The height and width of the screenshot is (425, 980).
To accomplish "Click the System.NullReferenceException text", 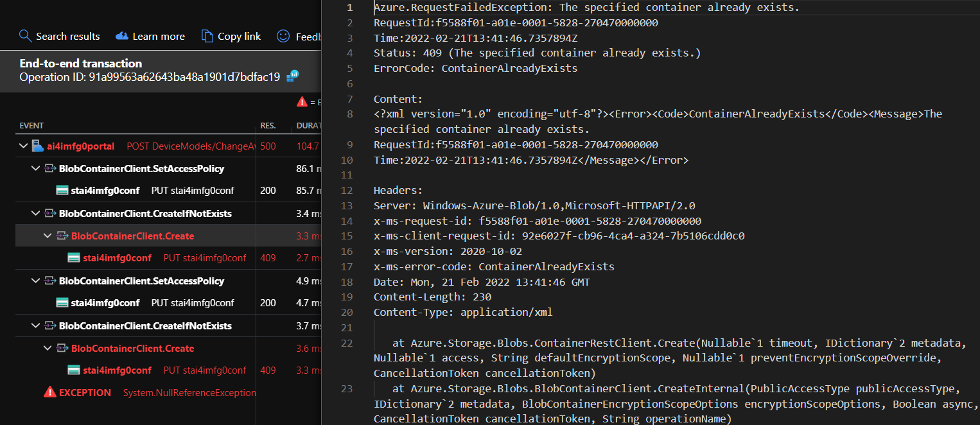I will click(189, 392).
